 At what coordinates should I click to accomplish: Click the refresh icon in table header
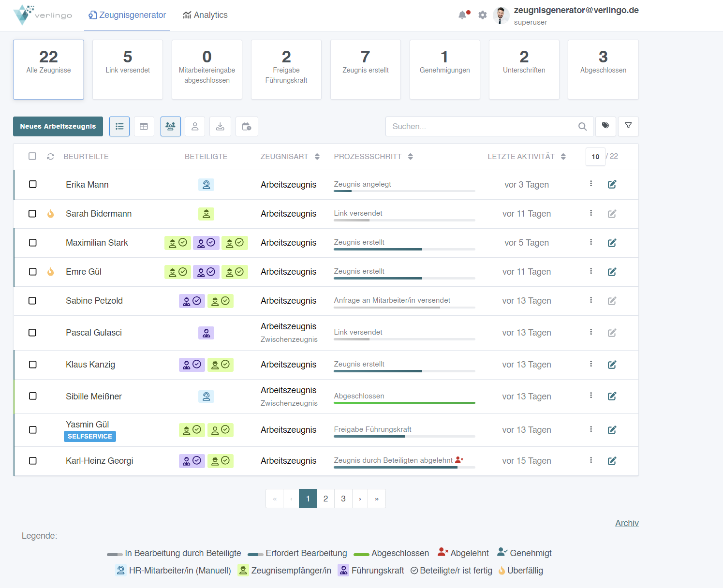tap(50, 157)
